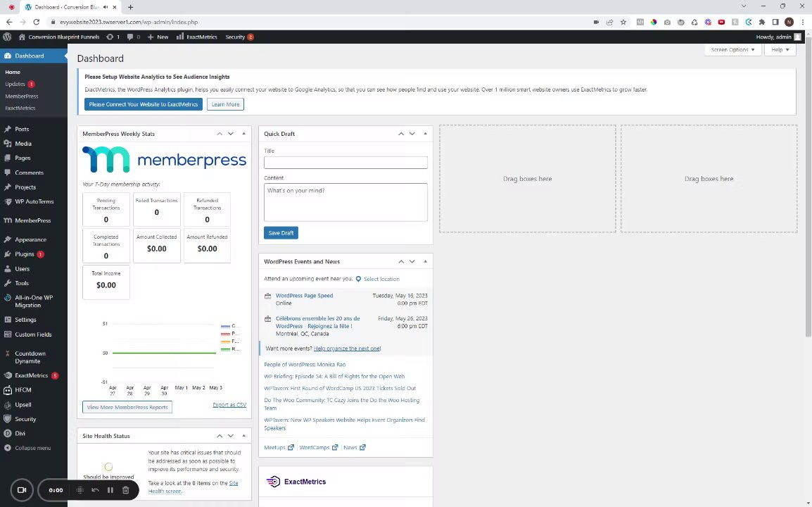
Task: Click Help organize the next one link
Action: 347,349
